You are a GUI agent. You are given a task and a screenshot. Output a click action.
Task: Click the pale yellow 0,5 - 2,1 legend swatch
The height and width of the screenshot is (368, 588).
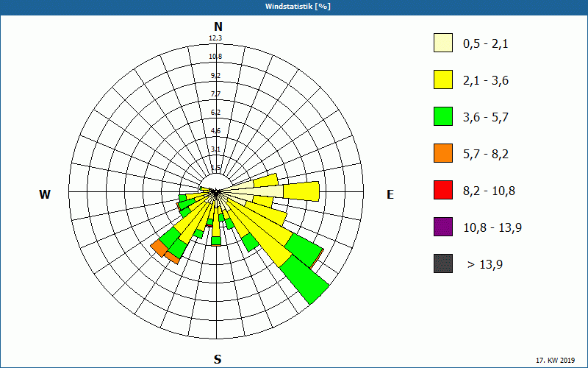[x=443, y=43]
